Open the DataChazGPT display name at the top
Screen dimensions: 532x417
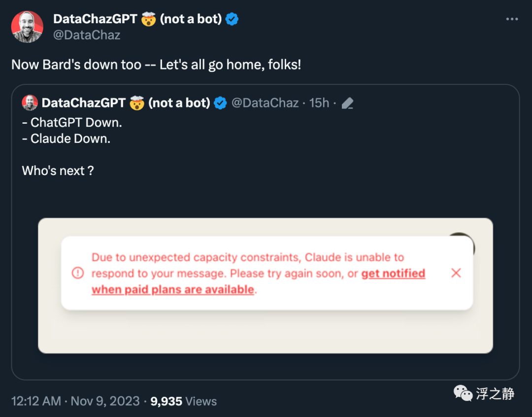(x=96, y=19)
